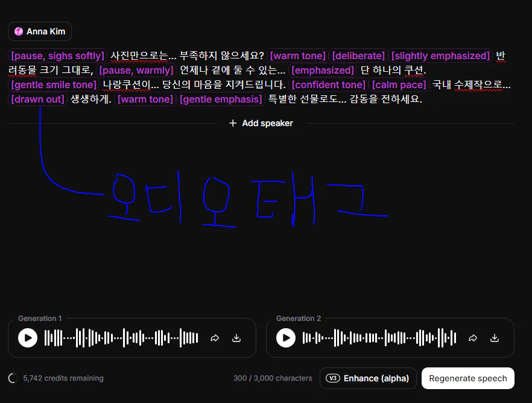
Task: Select the [pause, sighs softly] tag
Action: tap(58, 56)
